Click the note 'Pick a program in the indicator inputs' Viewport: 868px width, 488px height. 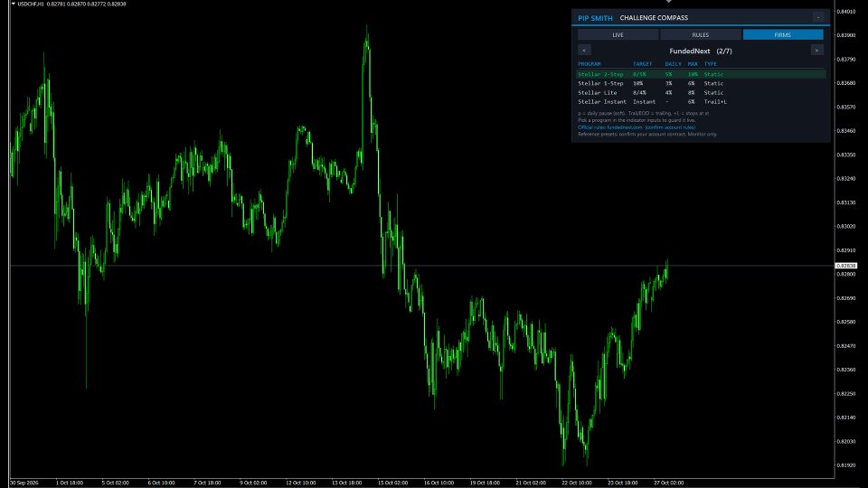(x=637, y=120)
